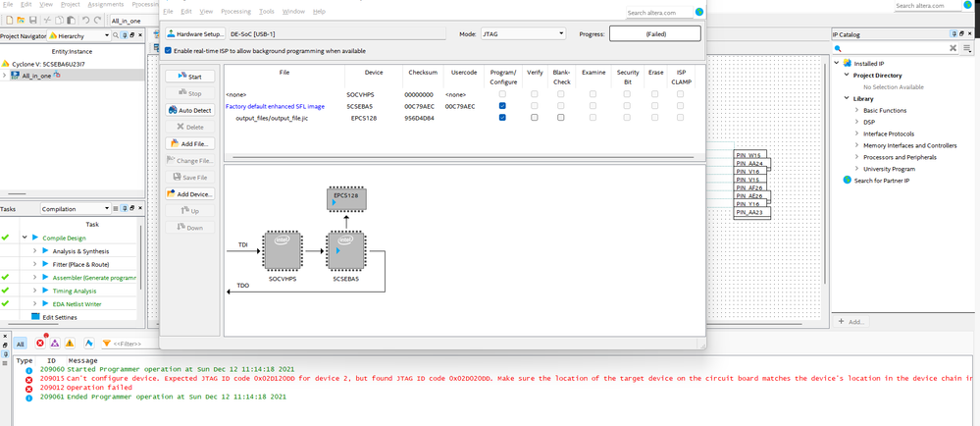Click the errors filter icon in Messages
The image size is (980, 426).
click(41, 344)
